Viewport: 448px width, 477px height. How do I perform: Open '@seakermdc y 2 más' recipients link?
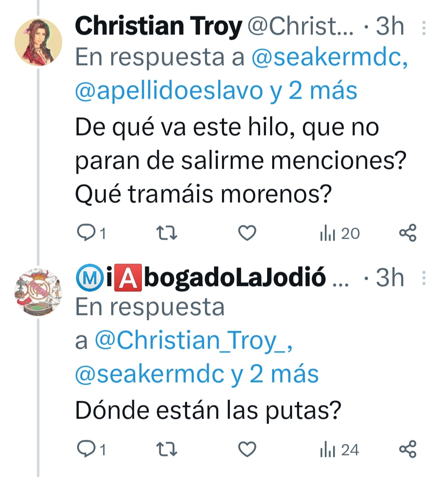pyautogui.click(x=197, y=374)
